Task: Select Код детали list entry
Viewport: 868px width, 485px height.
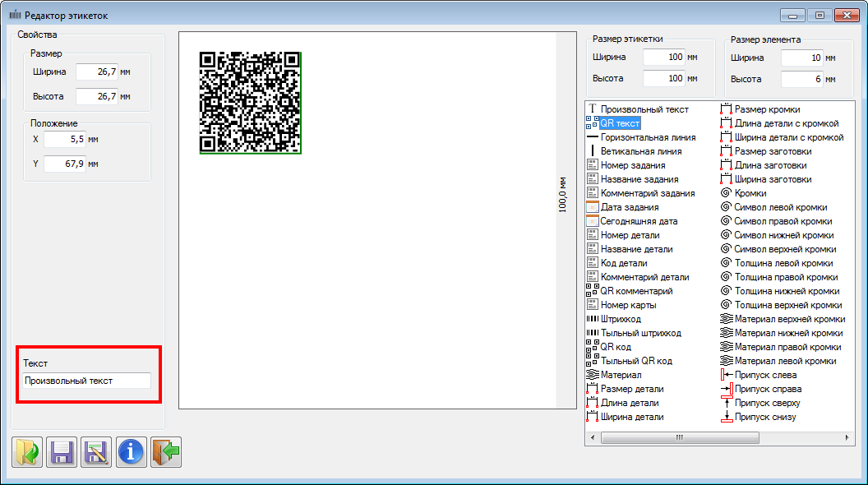Action: pos(624,263)
